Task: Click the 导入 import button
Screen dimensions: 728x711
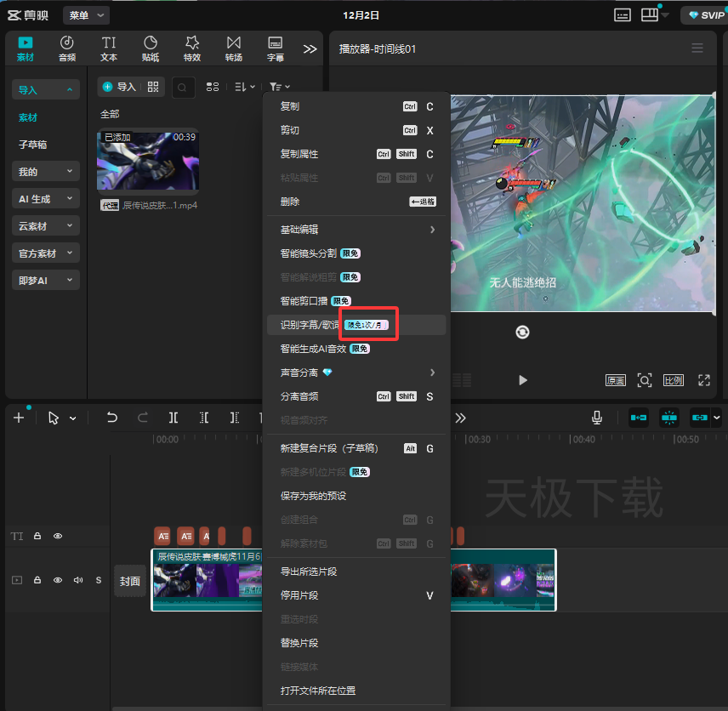Action: click(119, 87)
